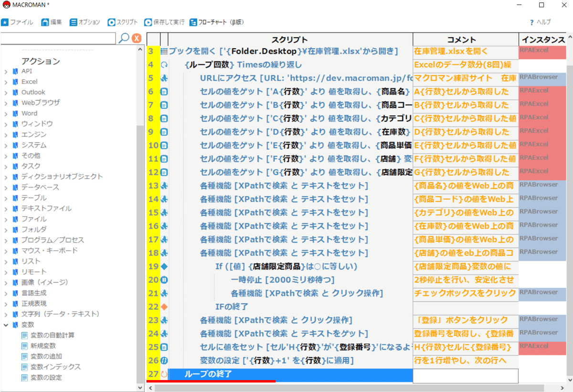Screen dimensions: 573x392
Task: Click the Excel grid icon on row 3
Action: click(x=164, y=52)
